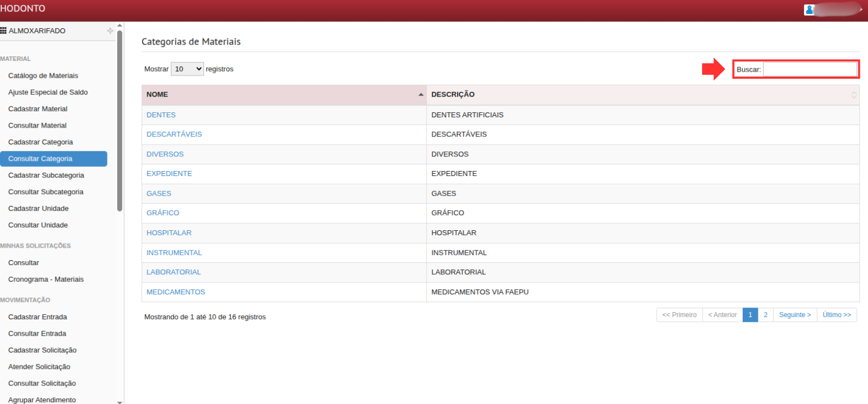The width and height of the screenshot is (868, 404).
Task: Click the plus icon beside ALMOXARIFADO
Action: (x=110, y=31)
